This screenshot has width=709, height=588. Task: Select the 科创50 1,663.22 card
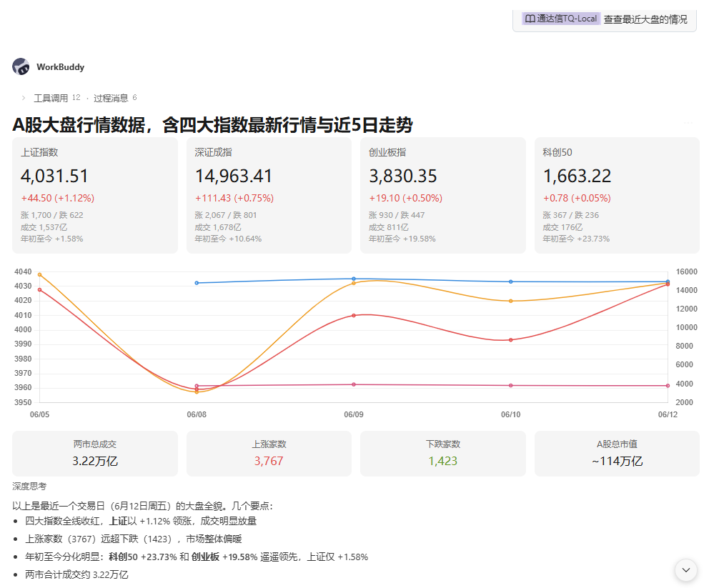click(x=618, y=195)
